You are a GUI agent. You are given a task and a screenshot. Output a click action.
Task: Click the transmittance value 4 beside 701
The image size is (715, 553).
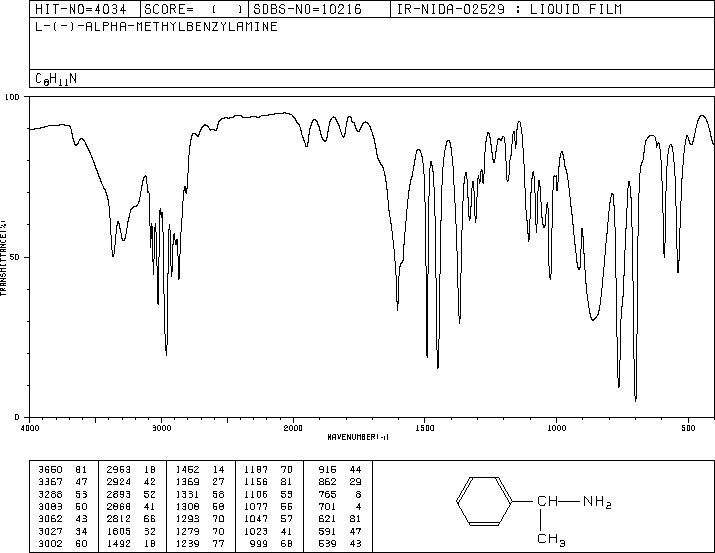coord(358,506)
